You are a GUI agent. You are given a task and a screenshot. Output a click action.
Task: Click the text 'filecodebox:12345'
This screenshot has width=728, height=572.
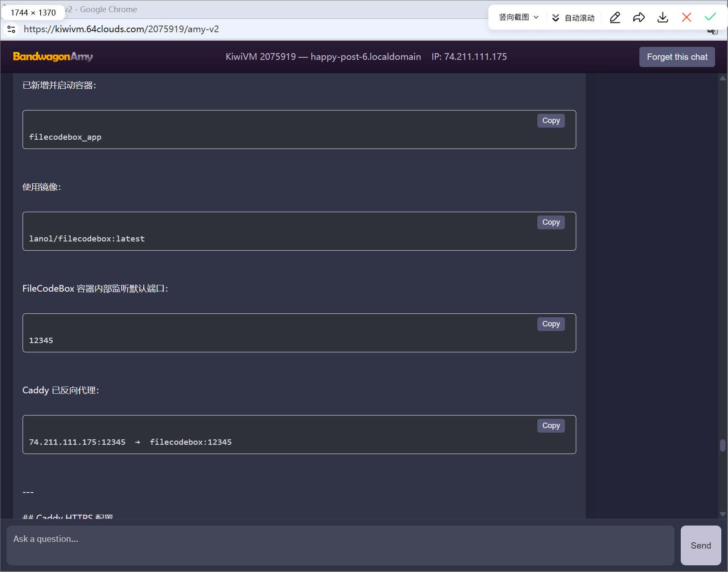(191, 442)
